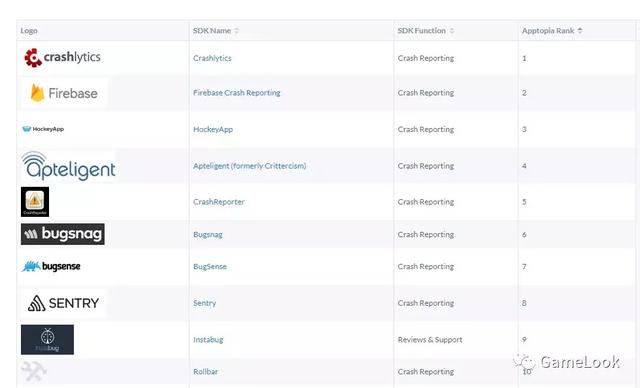Click the Firebase logo image

(64, 93)
